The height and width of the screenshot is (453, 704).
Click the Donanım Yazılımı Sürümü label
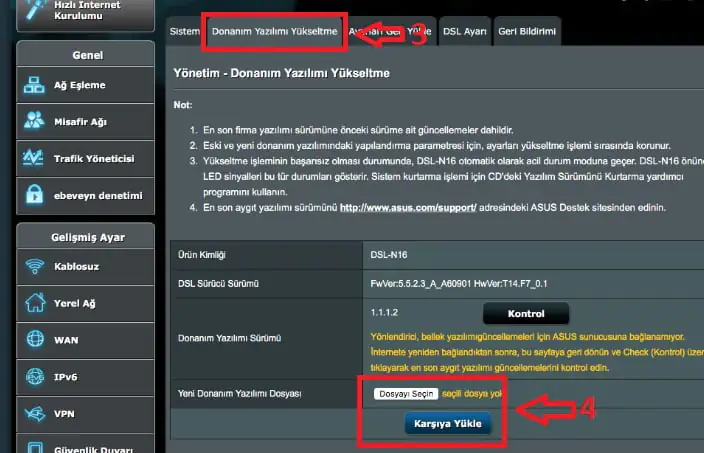click(x=229, y=338)
